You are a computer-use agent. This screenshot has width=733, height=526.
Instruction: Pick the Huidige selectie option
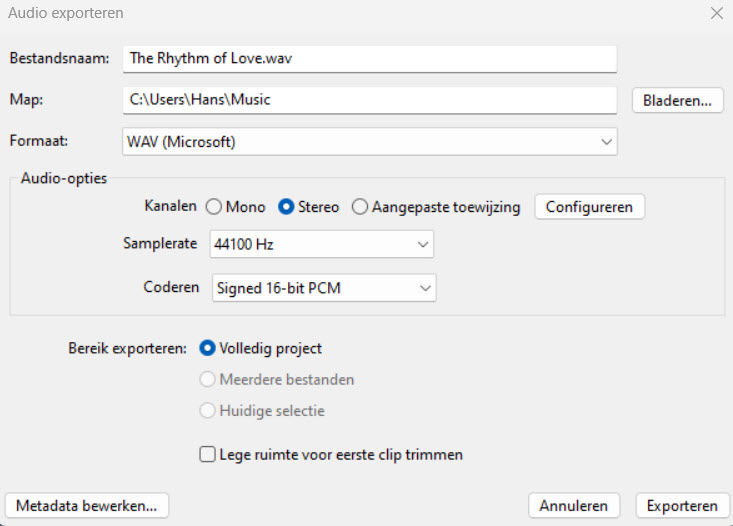pyautogui.click(x=208, y=410)
